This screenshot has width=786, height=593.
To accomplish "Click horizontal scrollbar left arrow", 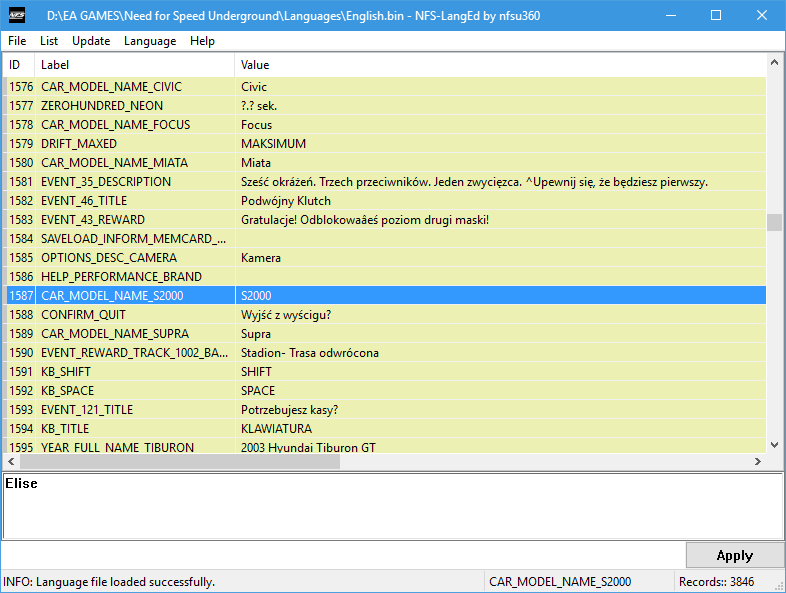I will 12,462.
